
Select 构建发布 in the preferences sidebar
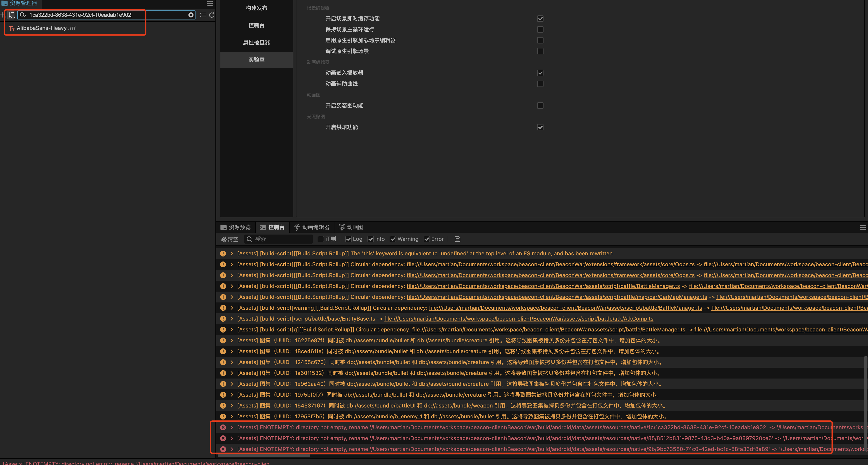tap(256, 8)
